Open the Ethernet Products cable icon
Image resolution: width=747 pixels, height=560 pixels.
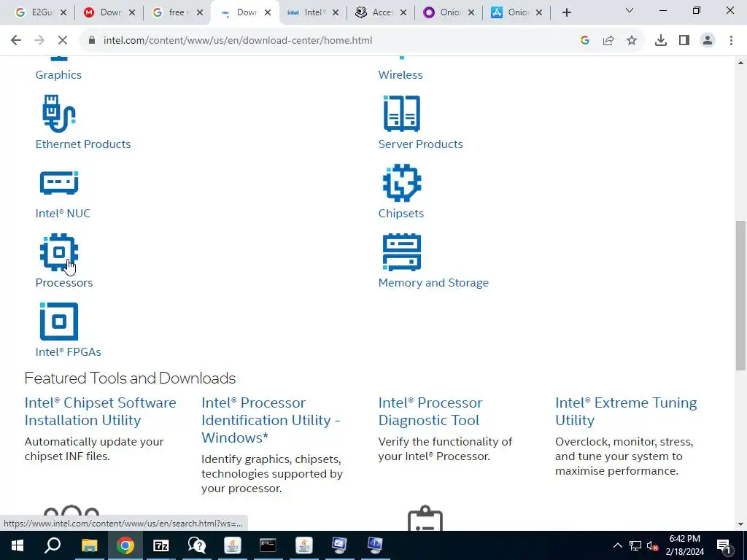[x=59, y=113]
